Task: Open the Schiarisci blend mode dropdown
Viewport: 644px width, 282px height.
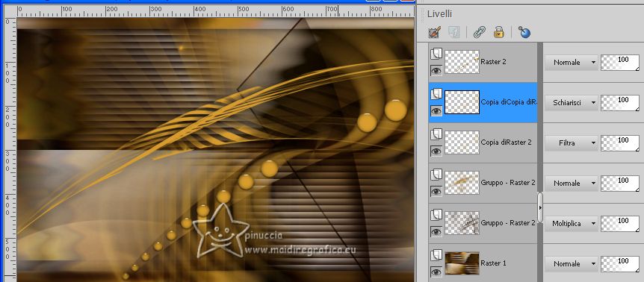Action: click(572, 103)
